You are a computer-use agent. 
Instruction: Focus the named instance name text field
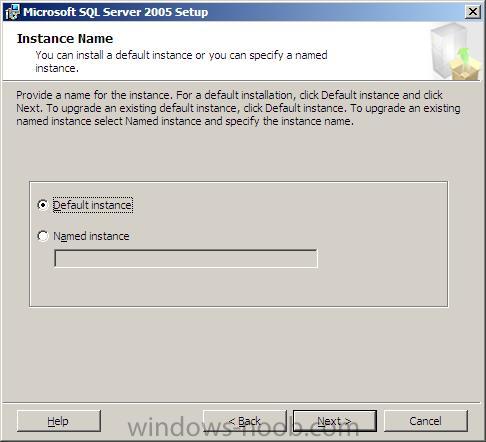(186, 258)
